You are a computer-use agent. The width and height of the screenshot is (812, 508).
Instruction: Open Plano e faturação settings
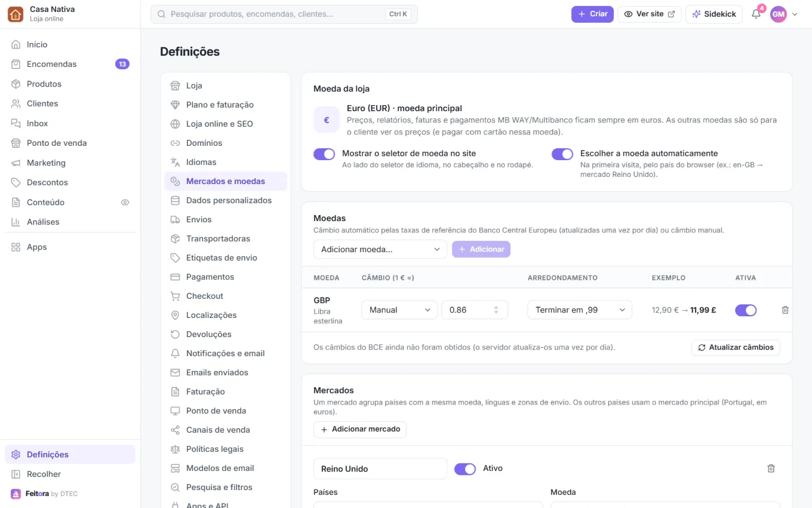pyautogui.click(x=226, y=105)
